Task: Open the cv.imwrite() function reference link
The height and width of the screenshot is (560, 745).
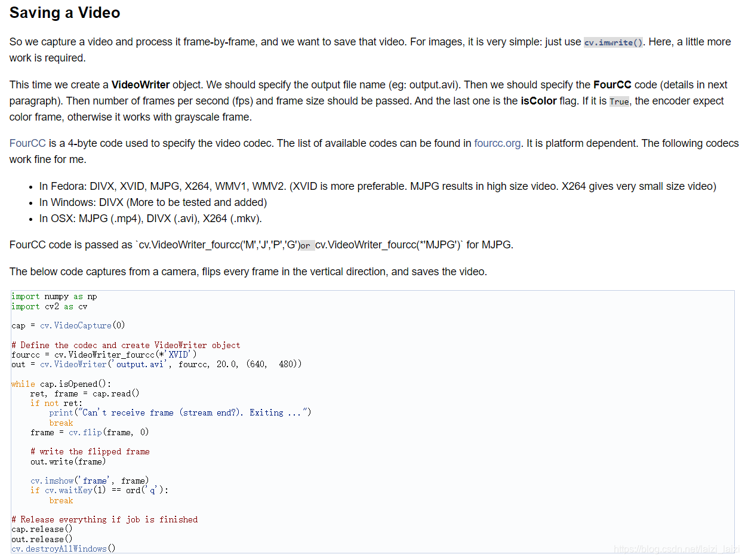Action: [613, 42]
